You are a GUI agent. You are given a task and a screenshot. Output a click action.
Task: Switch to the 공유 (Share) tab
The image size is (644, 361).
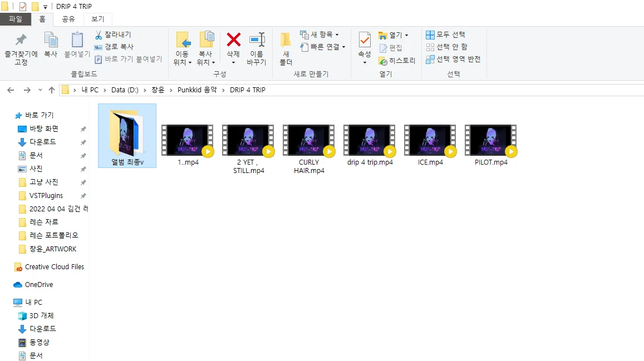[x=68, y=19]
